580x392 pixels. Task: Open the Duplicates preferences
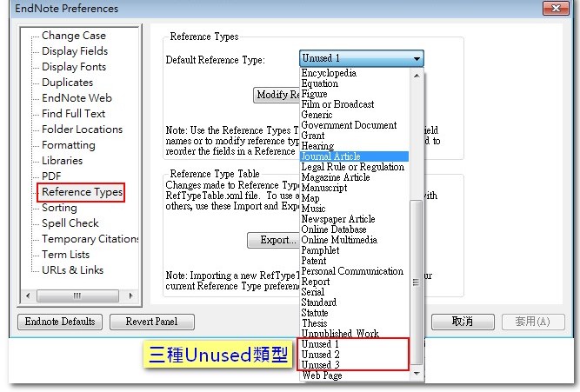pos(67,82)
